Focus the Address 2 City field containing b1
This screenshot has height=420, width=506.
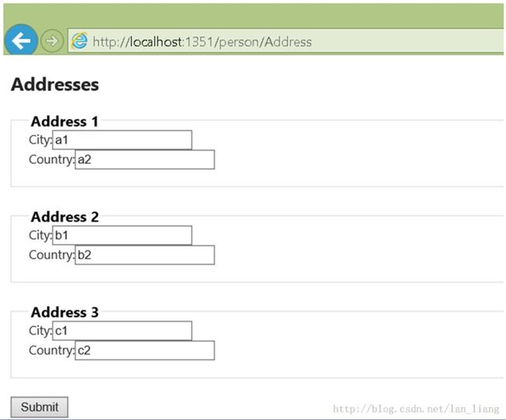click(x=122, y=236)
